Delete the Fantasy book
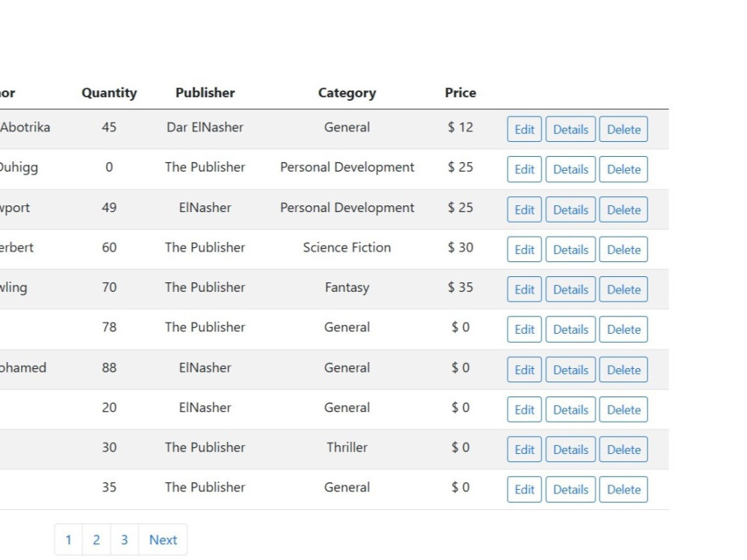This screenshot has height=560, width=747. (x=623, y=290)
